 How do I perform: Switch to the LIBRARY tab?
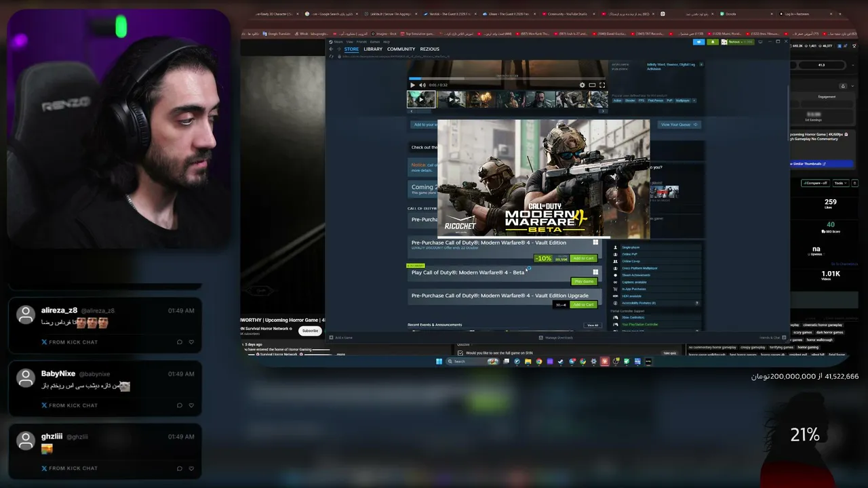373,49
